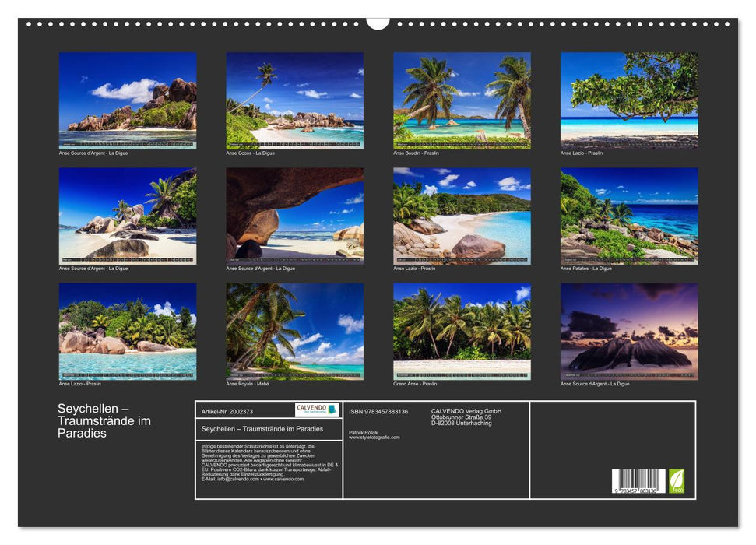This screenshot has height=545, width=756.
Task: Click the www.stylefotografie.com link
Action: (373, 437)
